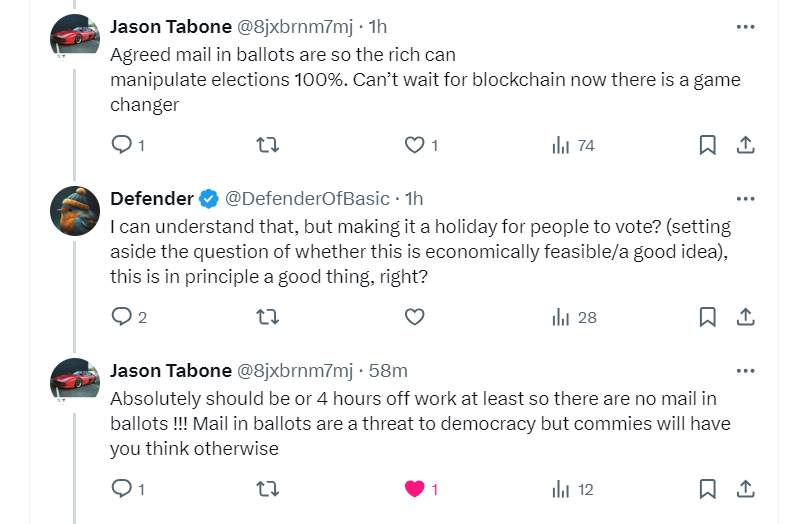Open more options for first tweet
Image resolution: width=798 pixels, height=524 pixels.
pos(746,26)
